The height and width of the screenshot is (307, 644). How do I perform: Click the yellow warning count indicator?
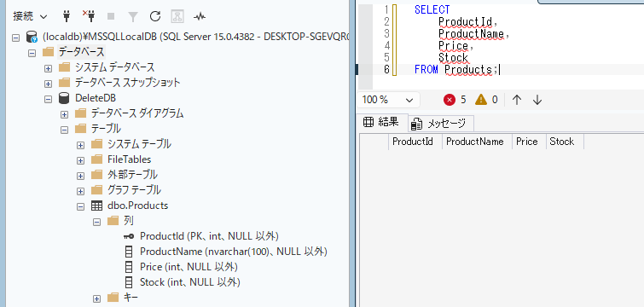click(487, 100)
